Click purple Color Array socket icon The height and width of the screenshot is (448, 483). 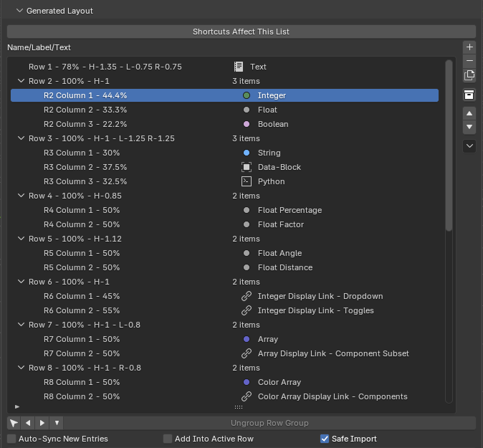(247, 382)
